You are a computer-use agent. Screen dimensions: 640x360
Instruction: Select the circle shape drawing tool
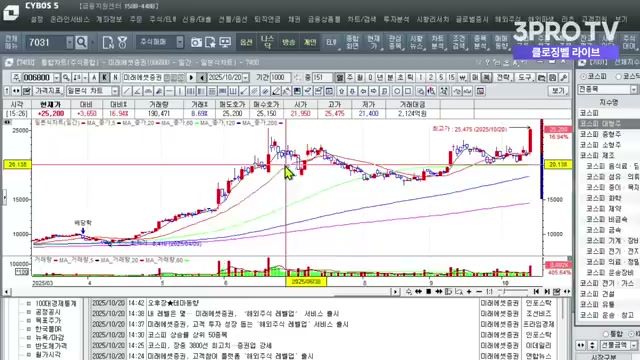[397, 91]
